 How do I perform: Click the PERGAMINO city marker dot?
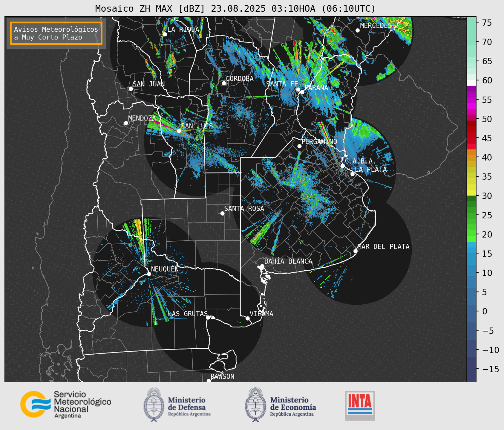pos(299,146)
